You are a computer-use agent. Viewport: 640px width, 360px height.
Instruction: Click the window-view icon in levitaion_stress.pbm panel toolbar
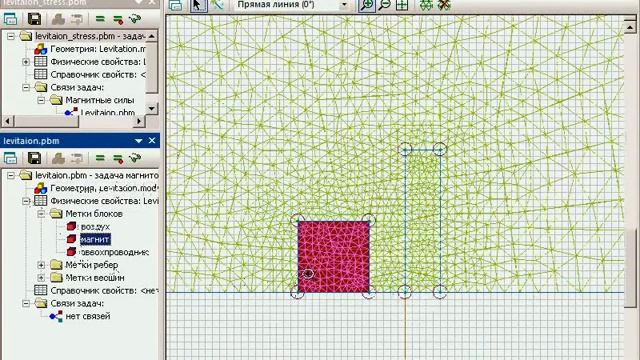(10, 19)
